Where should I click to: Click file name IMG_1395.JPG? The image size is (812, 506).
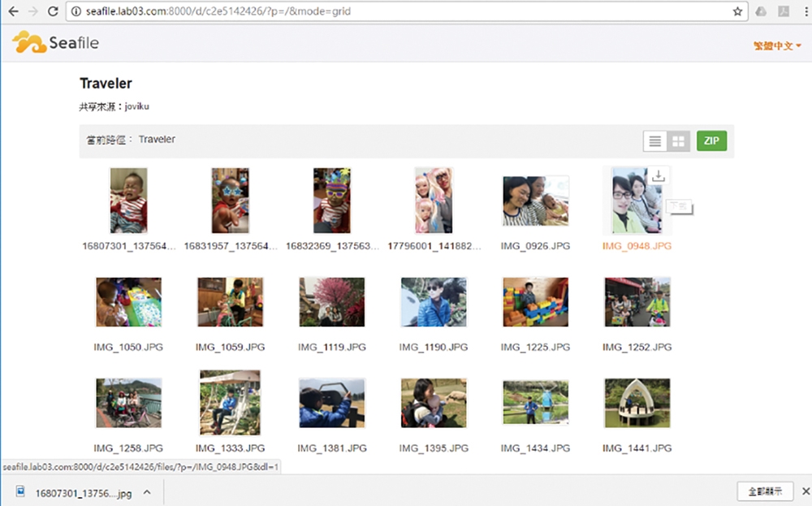(x=434, y=448)
